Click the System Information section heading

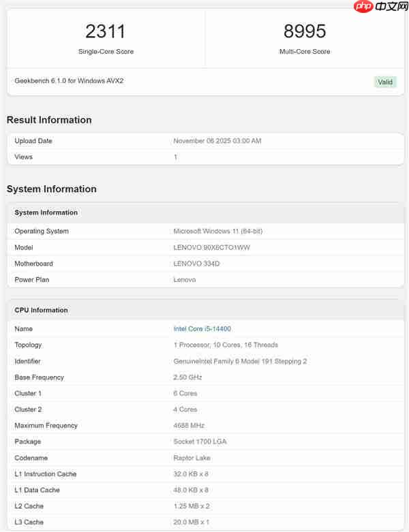pos(52,189)
